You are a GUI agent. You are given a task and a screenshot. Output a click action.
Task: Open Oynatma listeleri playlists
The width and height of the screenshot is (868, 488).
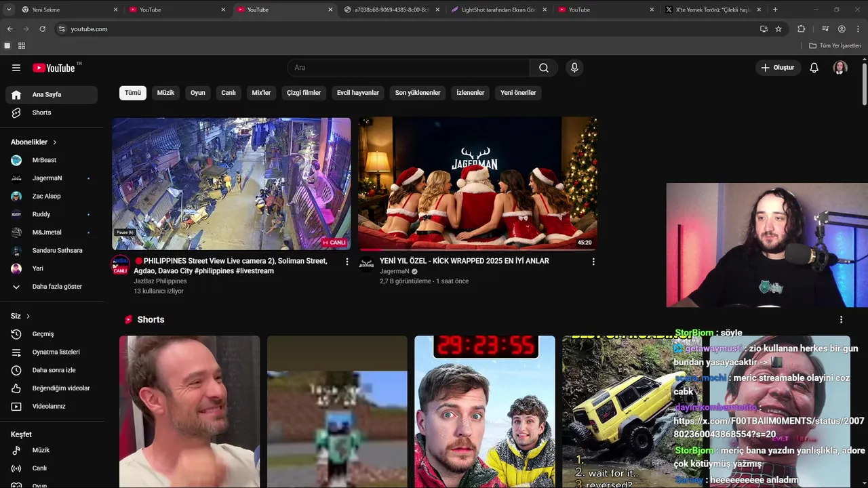tap(52, 352)
